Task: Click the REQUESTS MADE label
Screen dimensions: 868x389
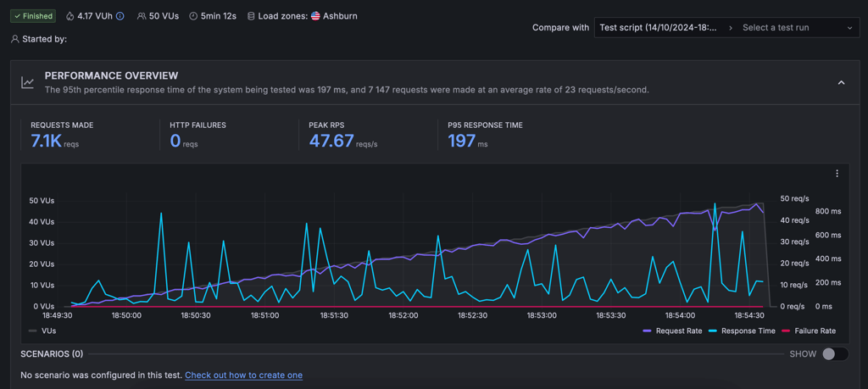Action: tap(62, 125)
